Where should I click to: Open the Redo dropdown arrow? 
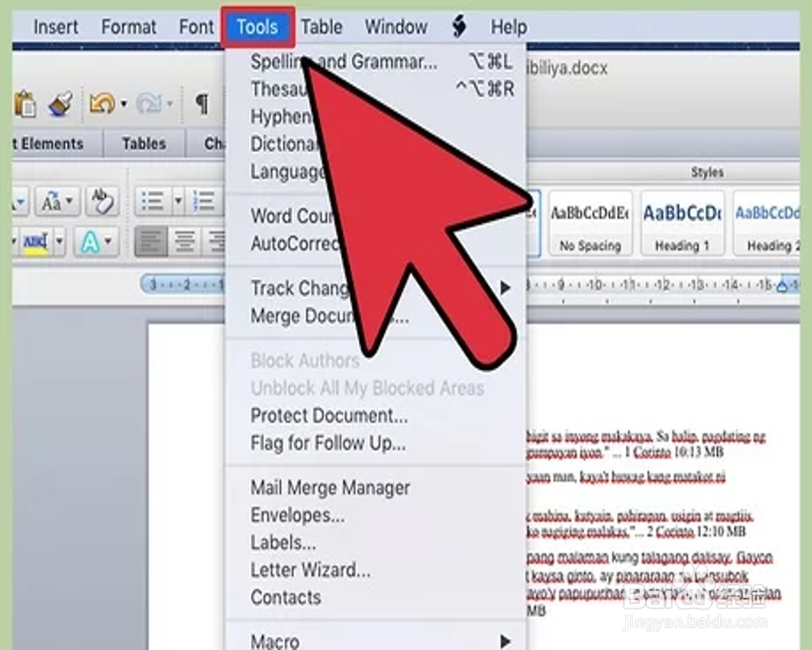point(170,104)
